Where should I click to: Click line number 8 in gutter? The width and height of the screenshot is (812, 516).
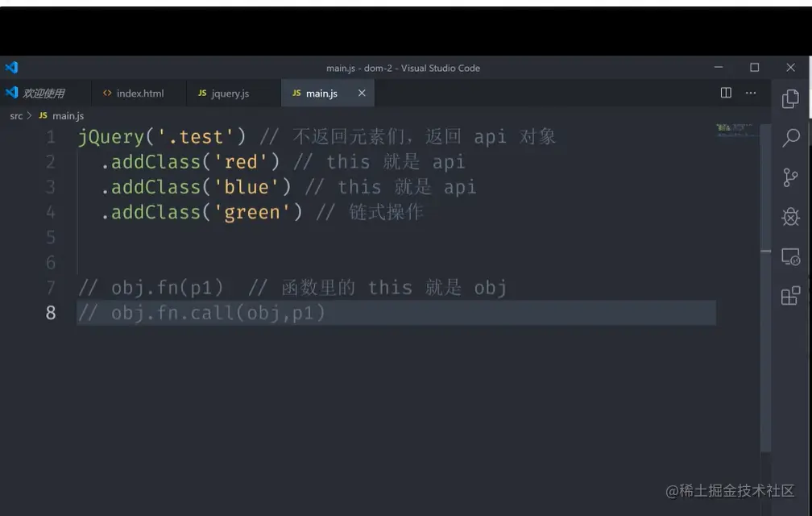coord(51,313)
